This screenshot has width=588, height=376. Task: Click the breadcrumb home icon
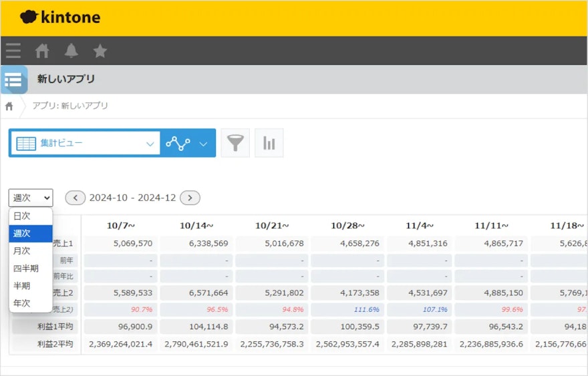(9, 106)
